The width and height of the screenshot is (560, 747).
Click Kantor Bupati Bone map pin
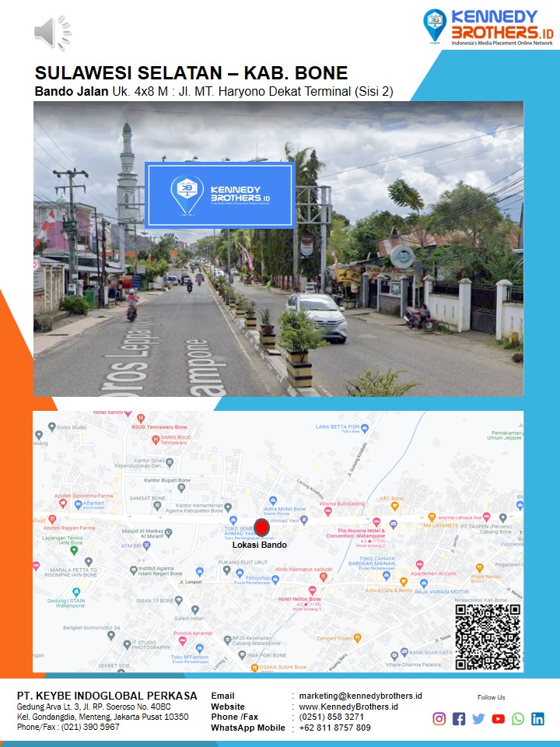[181, 488]
